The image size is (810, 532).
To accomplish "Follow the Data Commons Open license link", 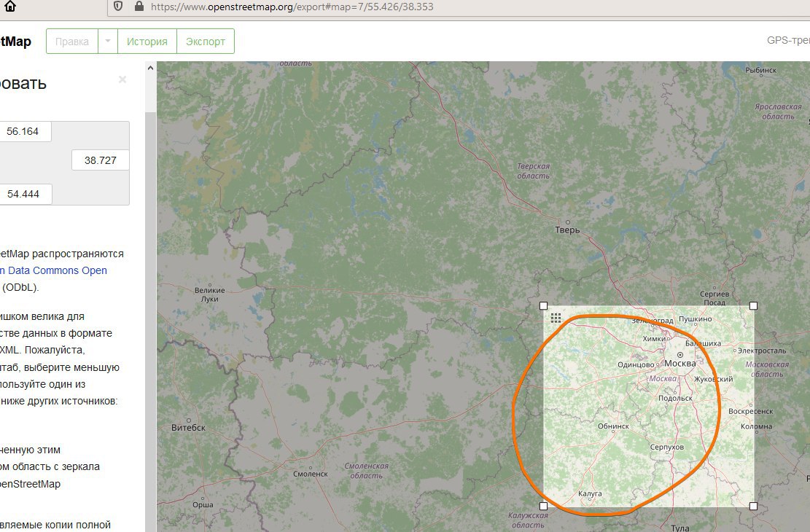I will coord(53,270).
